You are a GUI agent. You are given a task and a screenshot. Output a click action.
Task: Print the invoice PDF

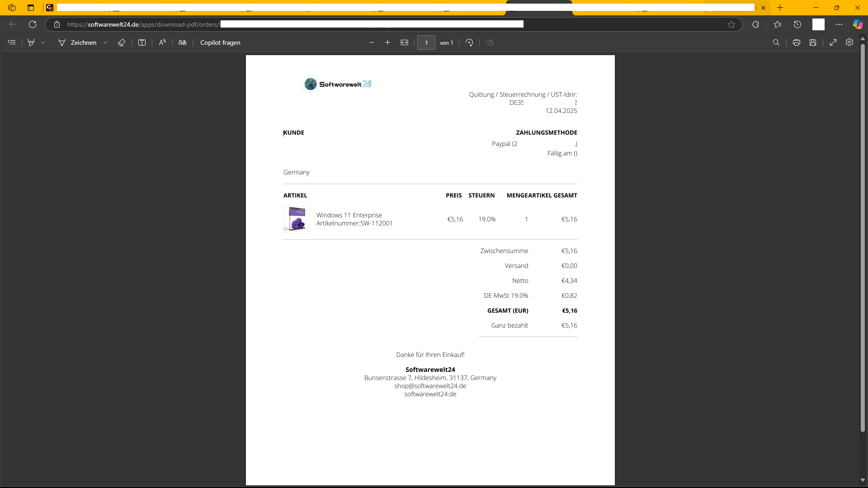pos(797,42)
